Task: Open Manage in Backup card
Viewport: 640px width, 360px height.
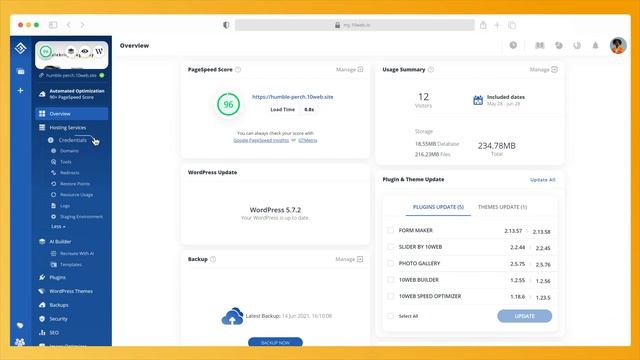Action: (x=349, y=259)
